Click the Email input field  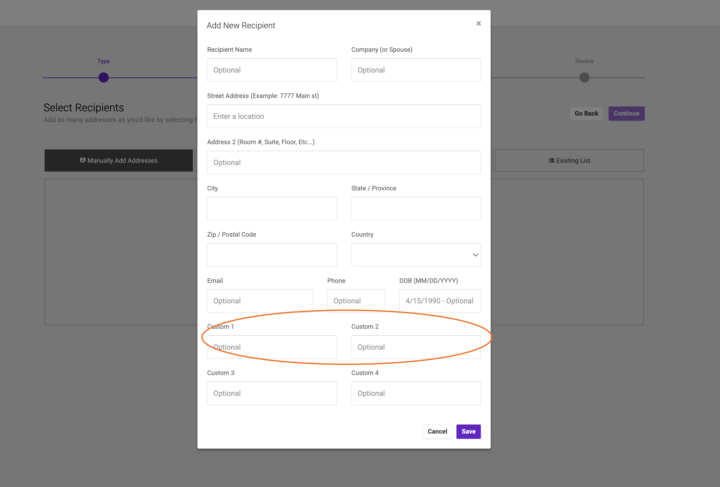[x=259, y=300]
